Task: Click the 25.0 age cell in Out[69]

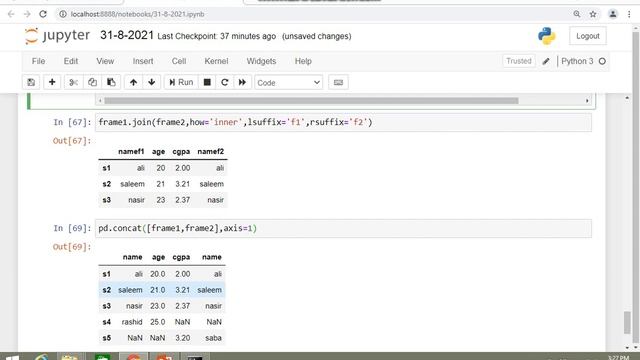Action: [x=157, y=322]
